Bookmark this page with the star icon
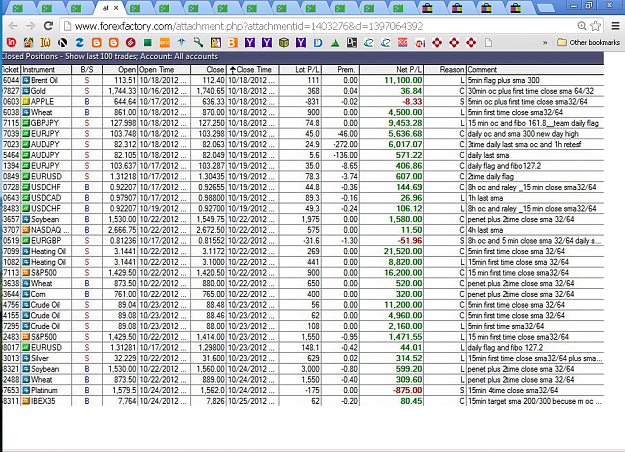 [x=596, y=26]
